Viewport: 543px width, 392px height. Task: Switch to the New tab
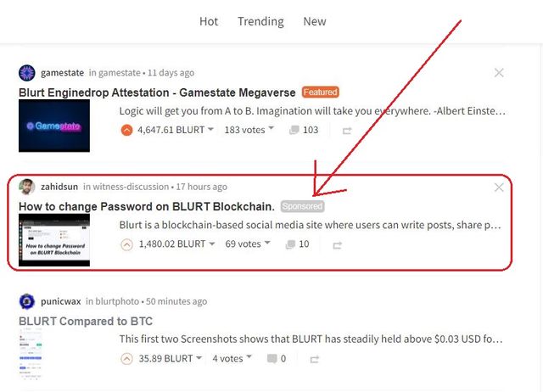click(x=315, y=21)
